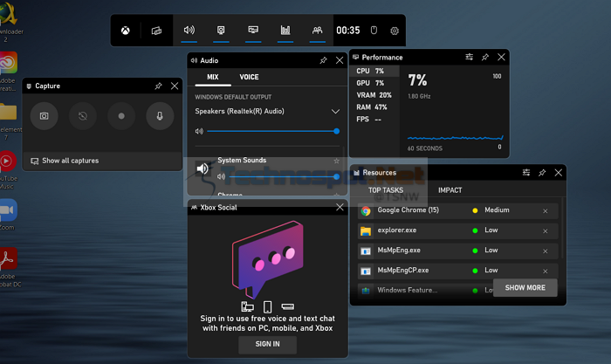Click the Google Chrome icon in Resources
Image resolution: width=611 pixels, height=364 pixels.
point(366,211)
